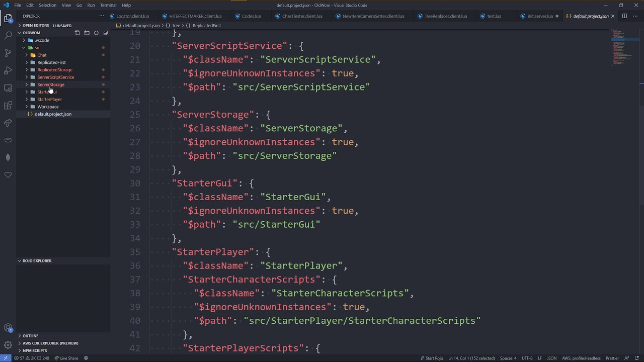Viewport: 644px width, 362px height.
Task: Open editor more actions ellipsis
Action: pyautogui.click(x=635, y=16)
